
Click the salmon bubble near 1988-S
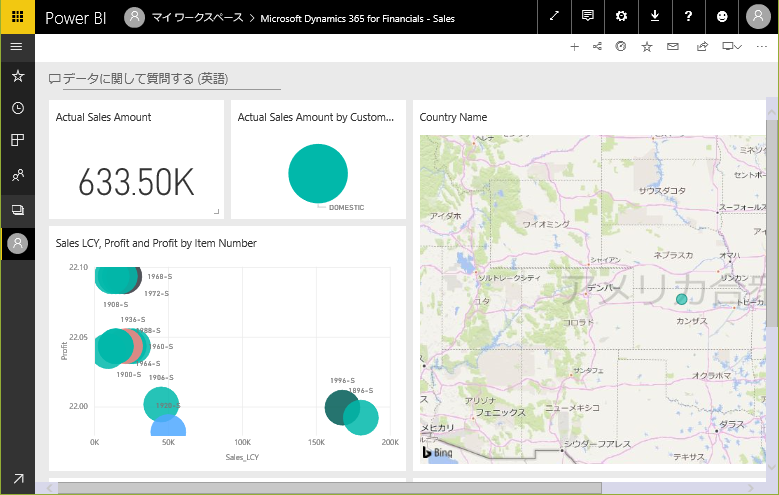click(136, 345)
